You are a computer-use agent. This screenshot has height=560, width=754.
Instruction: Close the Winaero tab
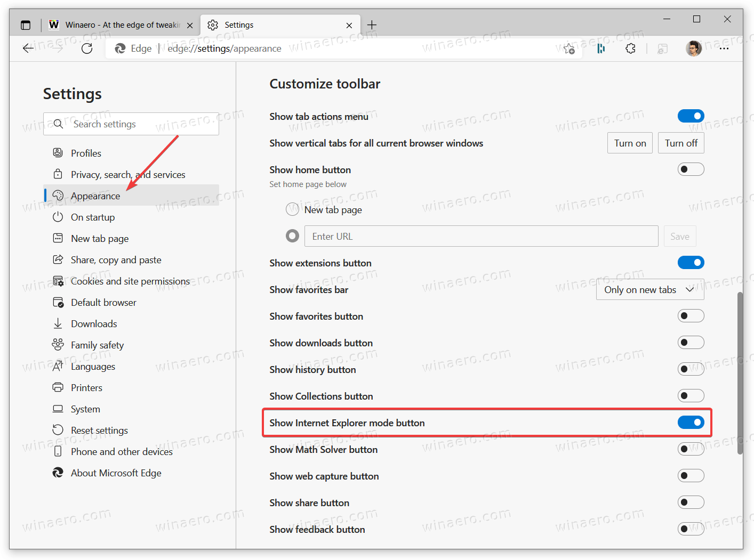[x=190, y=25]
